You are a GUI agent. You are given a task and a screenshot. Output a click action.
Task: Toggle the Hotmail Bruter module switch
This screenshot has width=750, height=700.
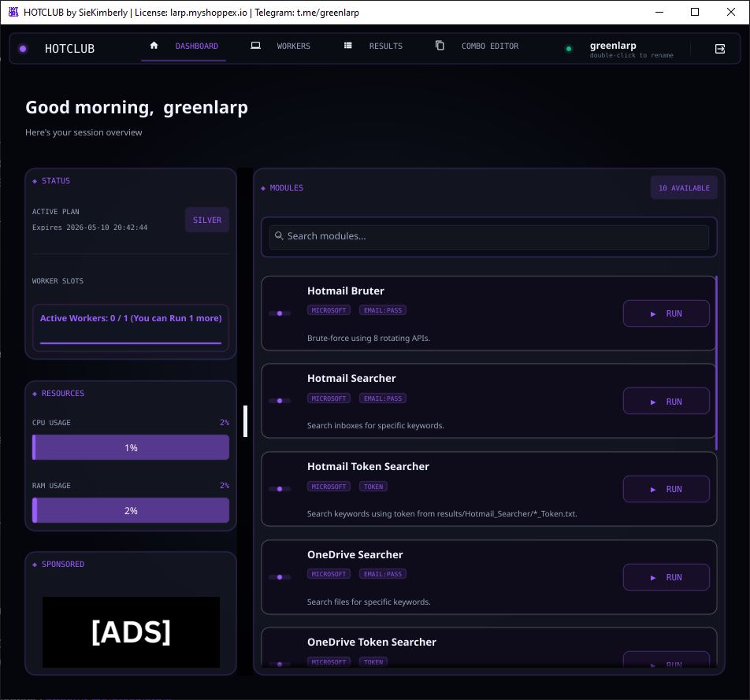point(280,313)
